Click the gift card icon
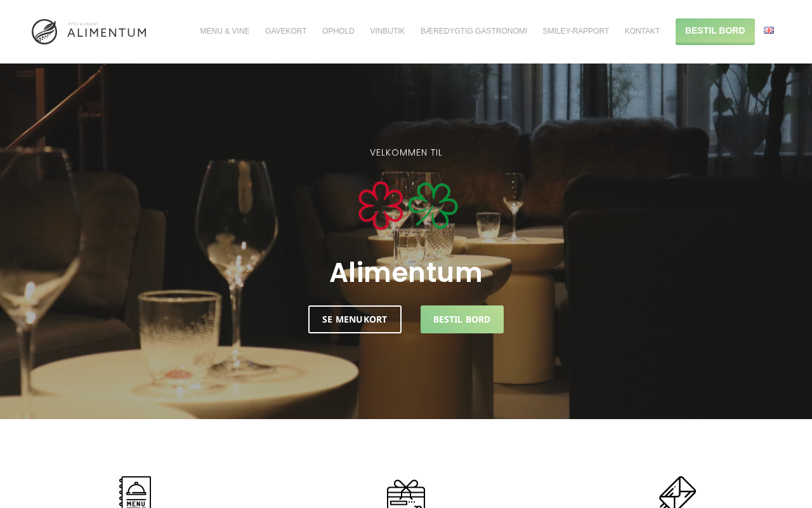This screenshot has height=508, width=812. (406, 493)
